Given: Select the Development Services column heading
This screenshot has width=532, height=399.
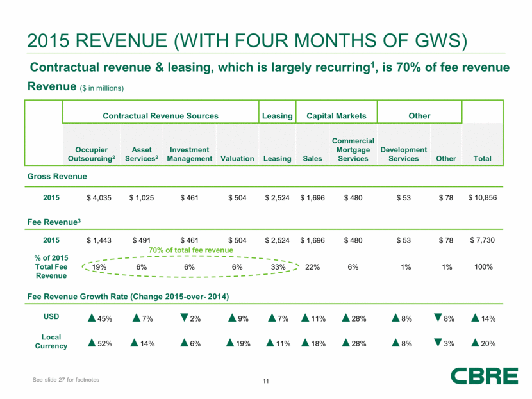Looking at the screenshot, I should tap(403, 154).
